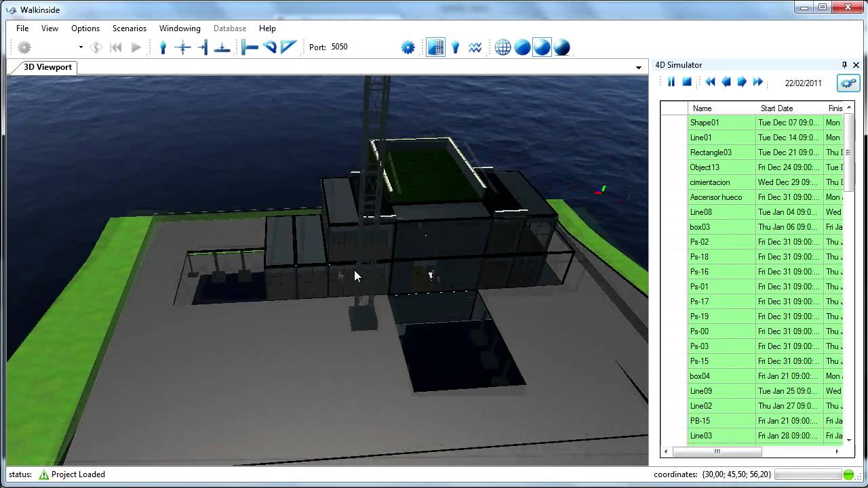The height and width of the screenshot is (488, 868).
Task: Sort by the Start Date column header
Action: pyautogui.click(x=789, y=108)
